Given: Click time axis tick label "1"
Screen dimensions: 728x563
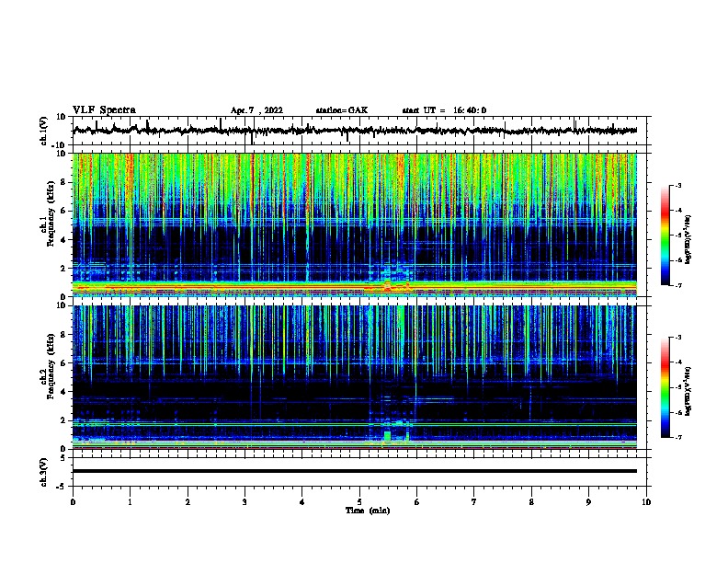Looking at the screenshot, I should click(130, 502).
